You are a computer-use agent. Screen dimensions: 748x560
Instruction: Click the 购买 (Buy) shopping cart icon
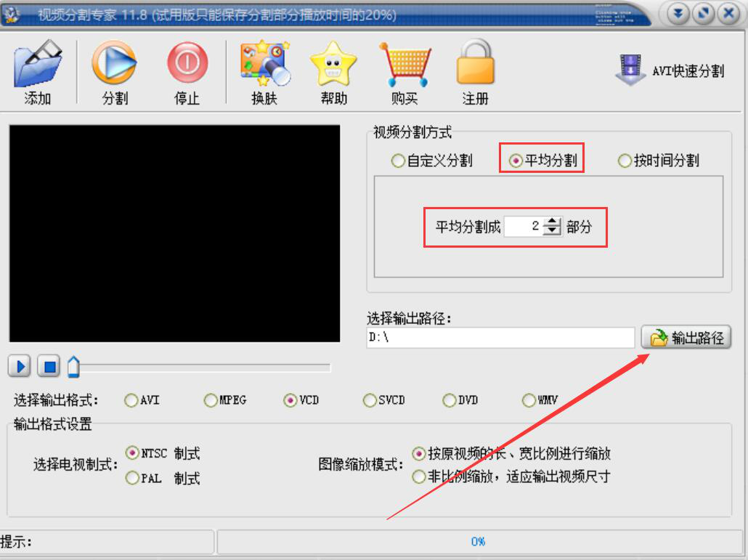[405, 65]
